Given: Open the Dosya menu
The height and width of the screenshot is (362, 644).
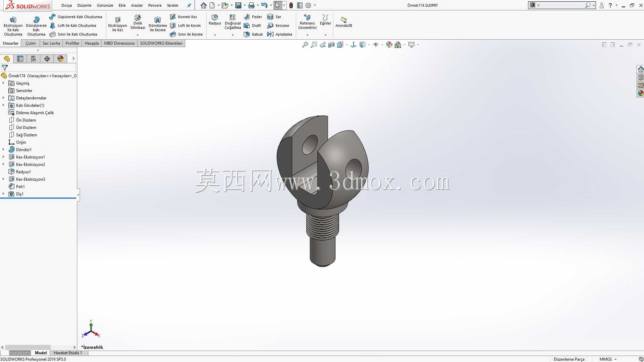Looking at the screenshot, I should click(x=67, y=5).
